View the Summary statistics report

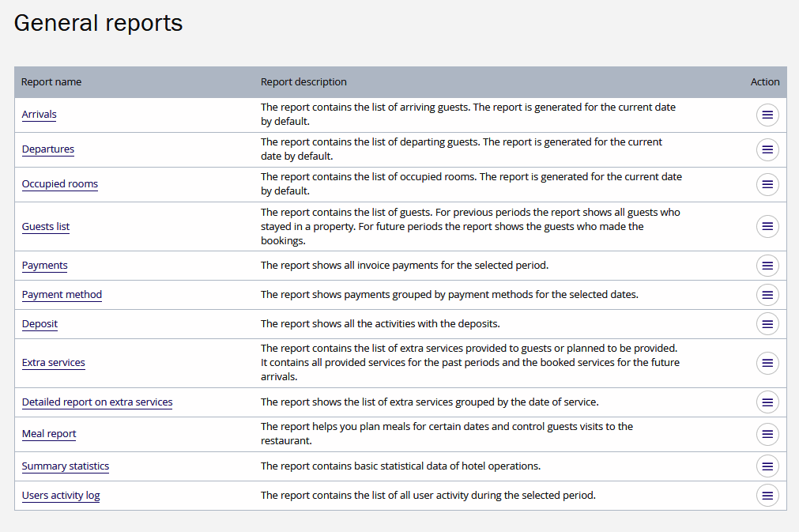tap(66, 466)
